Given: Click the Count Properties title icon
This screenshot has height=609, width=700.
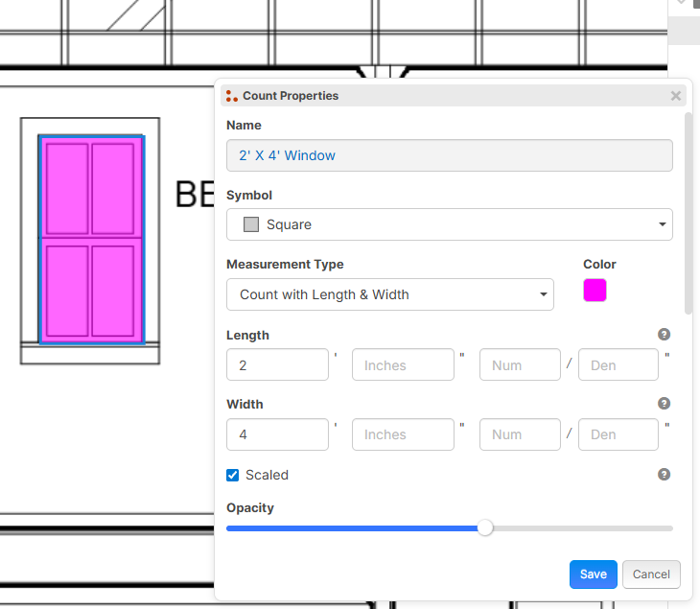Looking at the screenshot, I should point(231,96).
